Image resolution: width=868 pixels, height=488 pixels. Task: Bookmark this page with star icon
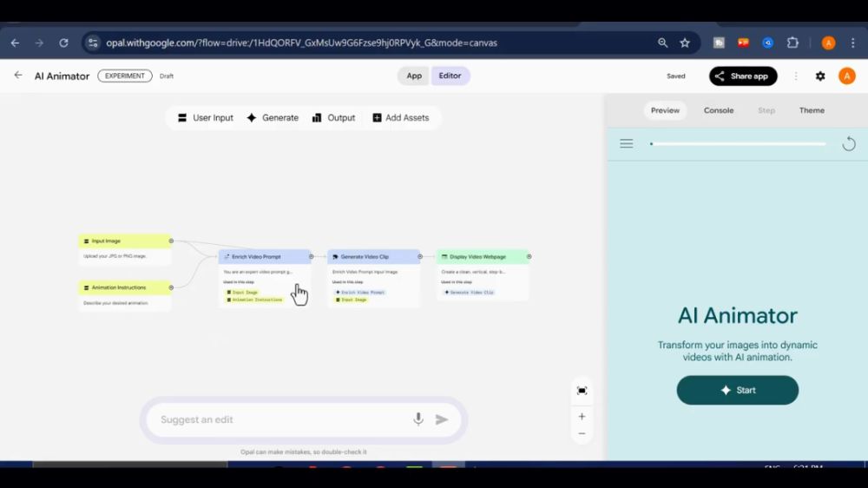tap(685, 43)
